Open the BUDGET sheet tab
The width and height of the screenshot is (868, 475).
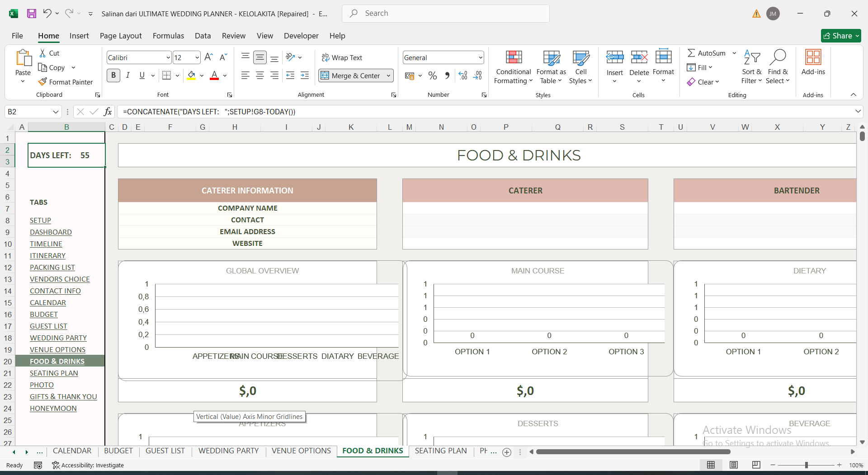coord(118,451)
